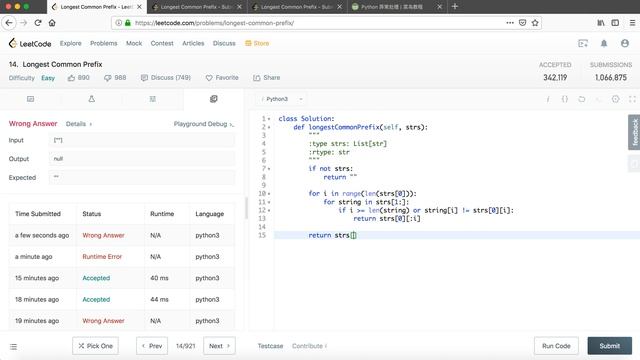Add problem to Favorite

click(x=222, y=78)
